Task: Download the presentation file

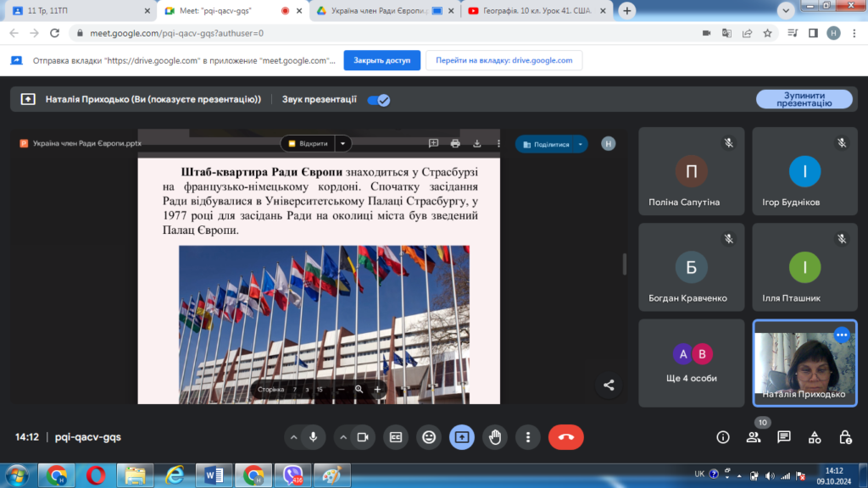Action: pos(477,144)
